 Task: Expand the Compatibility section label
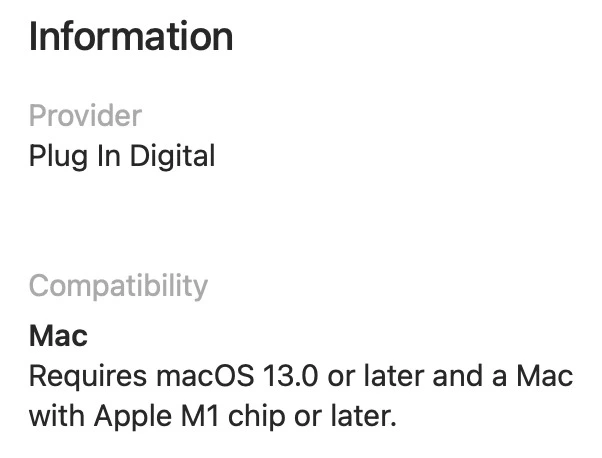(118, 286)
